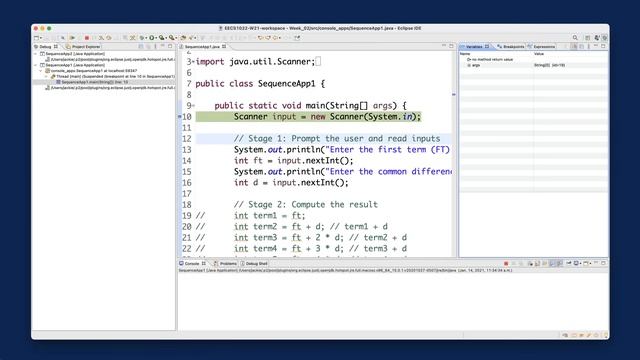Open the Breakpoints tab
Viewport: 640px width, 360px height.
click(x=511, y=47)
